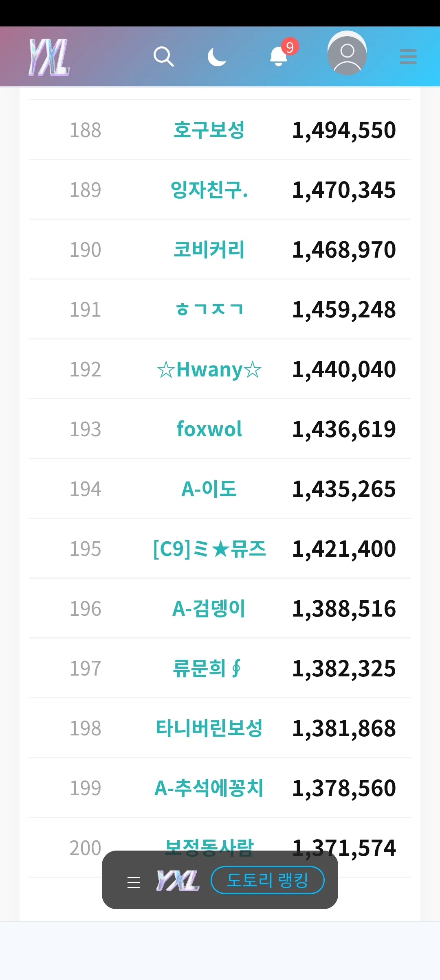Open the 타니버린보성 profile
Viewport: 440px width, 980px height.
[209, 728]
